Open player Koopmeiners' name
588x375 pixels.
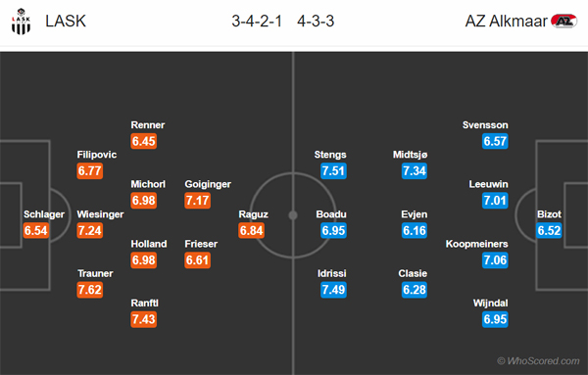(476, 244)
